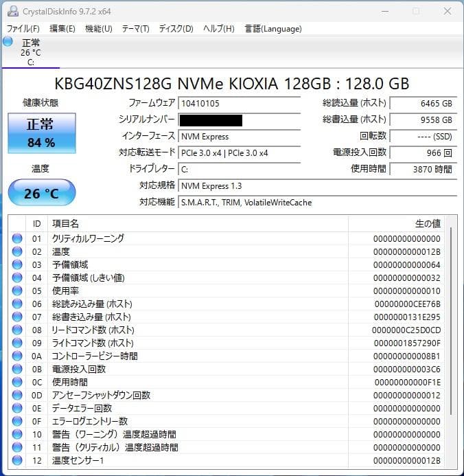The image size is (464, 476).
Task: Click the S.M.A.R.T., TRIM features field
Action: point(318,203)
